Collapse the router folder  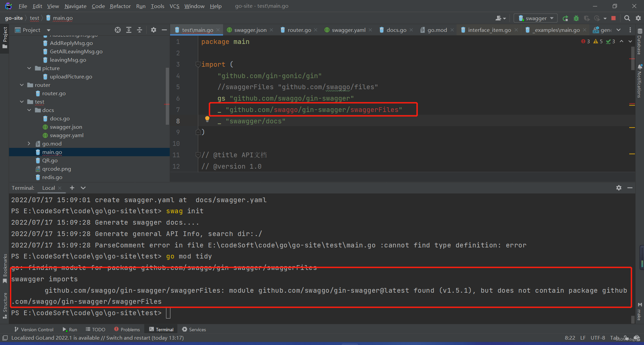[22, 85]
